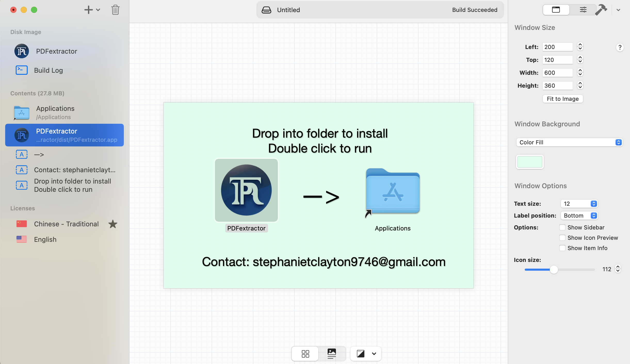
Task: Click the Applications folder icon in sidebar
Action: click(21, 113)
